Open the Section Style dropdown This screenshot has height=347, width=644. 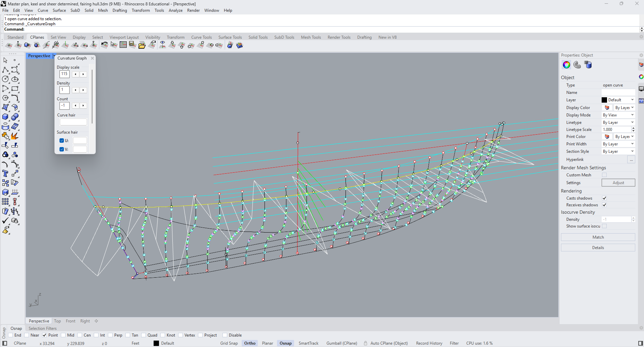point(618,151)
